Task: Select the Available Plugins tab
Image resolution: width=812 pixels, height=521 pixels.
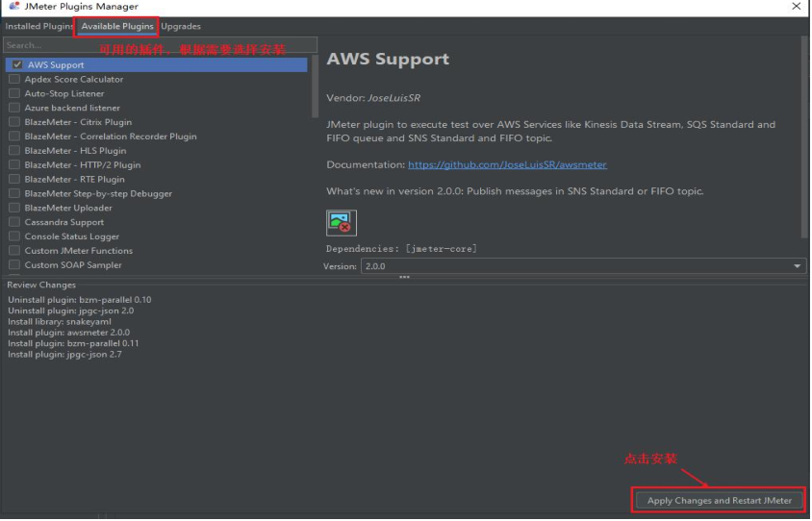Action: click(117, 26)
